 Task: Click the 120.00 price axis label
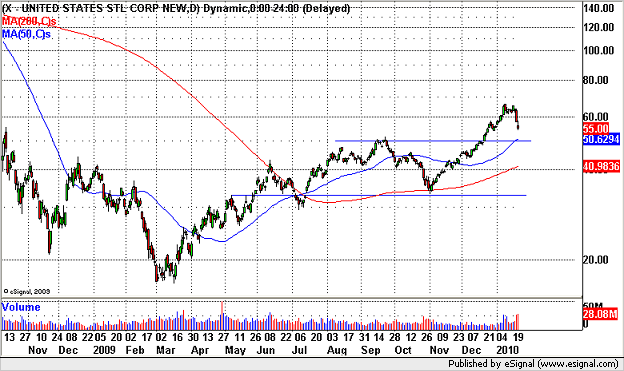[599, 27]
